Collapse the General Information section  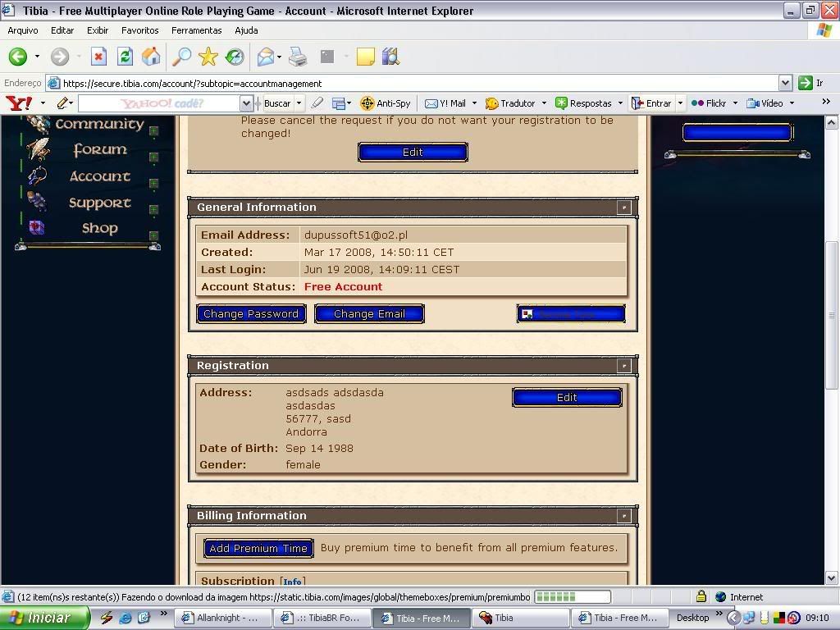[x=623, y=208]
